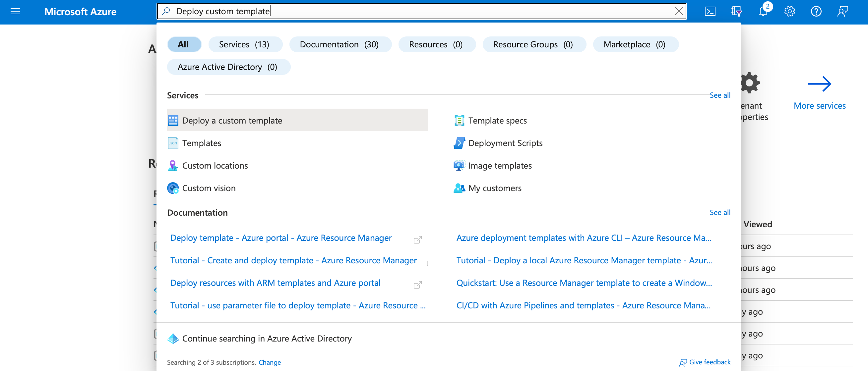Select the Marketplace (0) filter pill
The image size is (868, 371).
click(x=634, y=44)
